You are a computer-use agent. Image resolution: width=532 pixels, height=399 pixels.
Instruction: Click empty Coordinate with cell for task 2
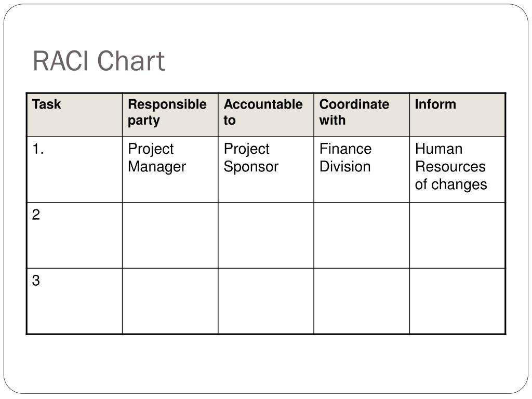pyautogui.click(x=362, y=235)
